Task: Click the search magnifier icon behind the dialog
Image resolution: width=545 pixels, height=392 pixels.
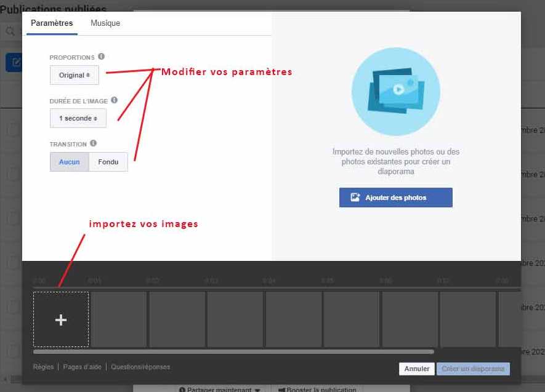Action: (x=10, y=31)
